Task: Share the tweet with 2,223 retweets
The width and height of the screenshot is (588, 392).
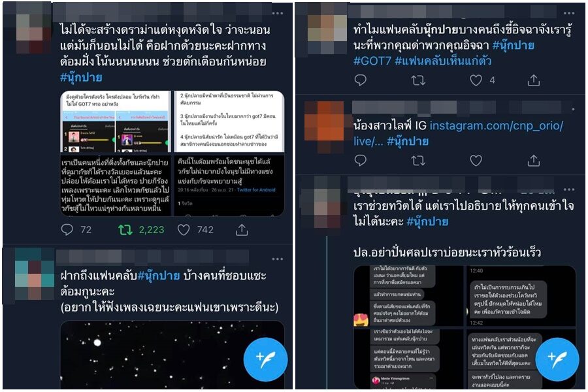Action: pos(242,229)
